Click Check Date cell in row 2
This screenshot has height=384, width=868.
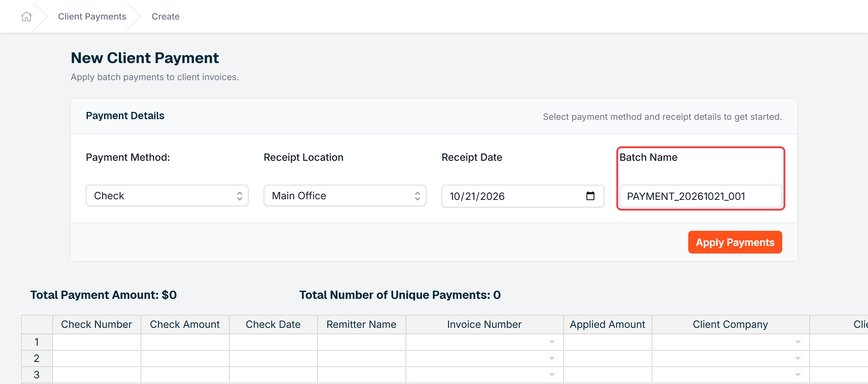click(273, 358)
